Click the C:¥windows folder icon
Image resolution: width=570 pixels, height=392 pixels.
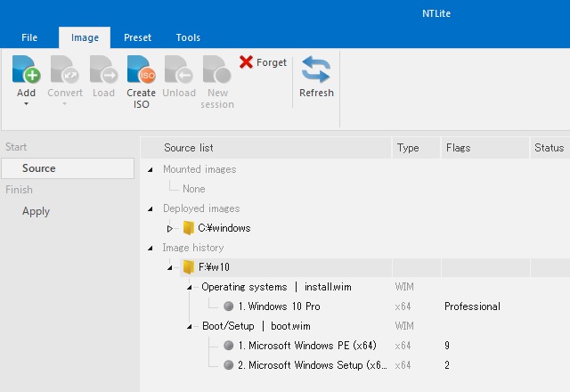[x=188, y=228]
